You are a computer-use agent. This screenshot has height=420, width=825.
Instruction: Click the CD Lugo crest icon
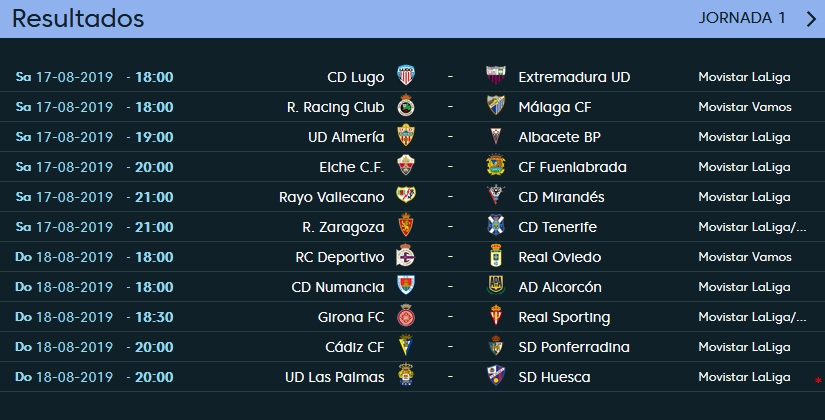coord(406,75)
